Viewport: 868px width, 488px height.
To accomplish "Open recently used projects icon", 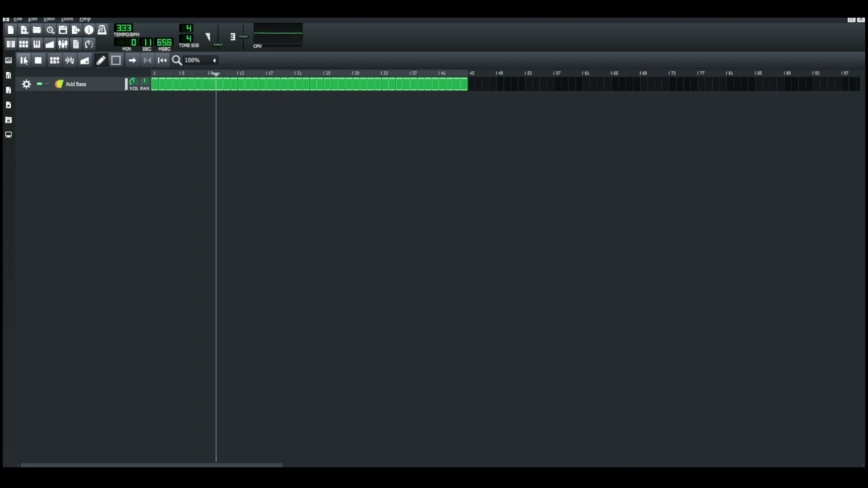I will 50,30.
